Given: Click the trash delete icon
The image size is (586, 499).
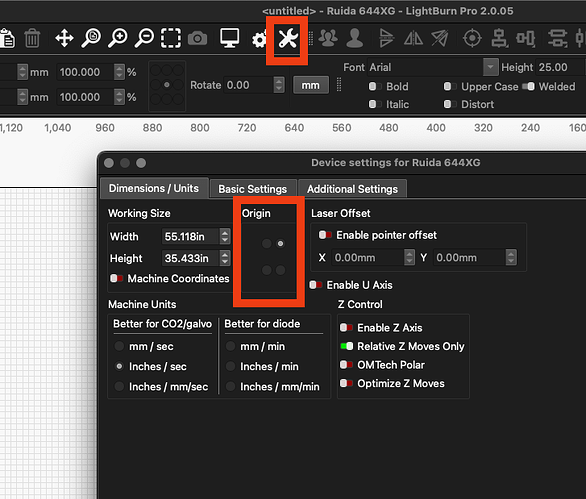Looking at the screenshot, I should [32, 38].
